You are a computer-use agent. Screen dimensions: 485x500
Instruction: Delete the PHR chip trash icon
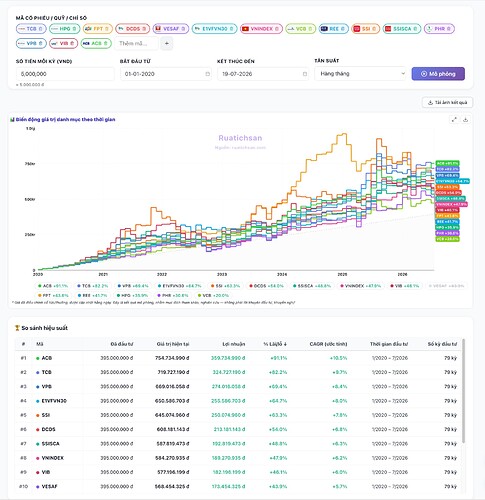point(449,29)
